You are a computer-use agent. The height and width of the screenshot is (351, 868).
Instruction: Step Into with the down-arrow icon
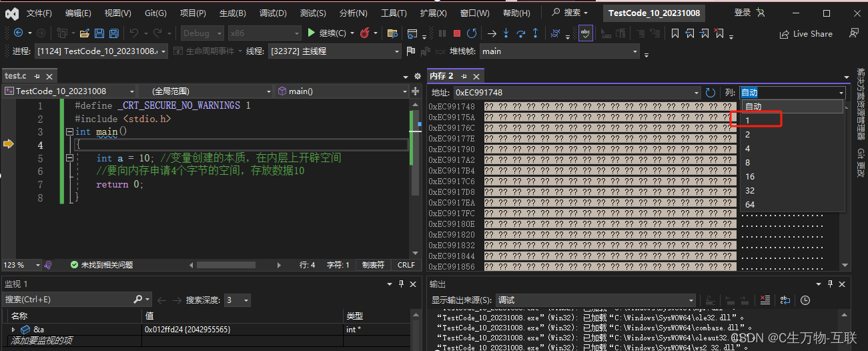[506, 33]
